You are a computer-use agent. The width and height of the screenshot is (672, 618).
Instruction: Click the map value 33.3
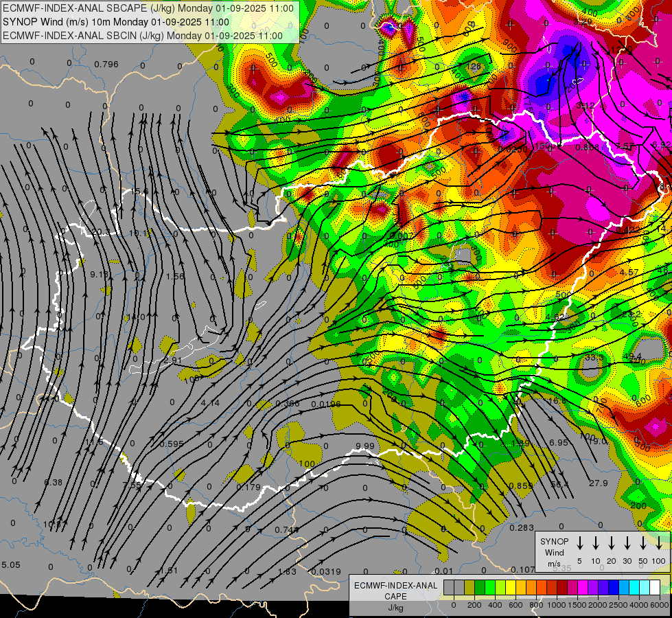click(x=594, y=357)
